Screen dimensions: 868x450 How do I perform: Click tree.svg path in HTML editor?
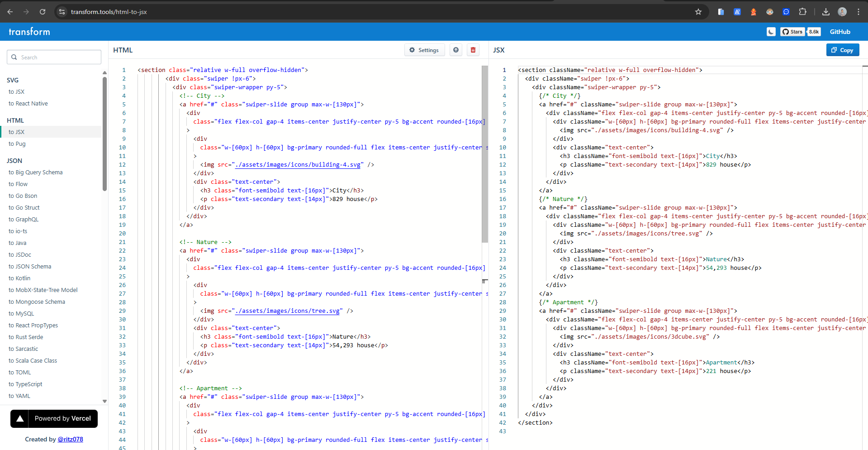pos(287,311)
